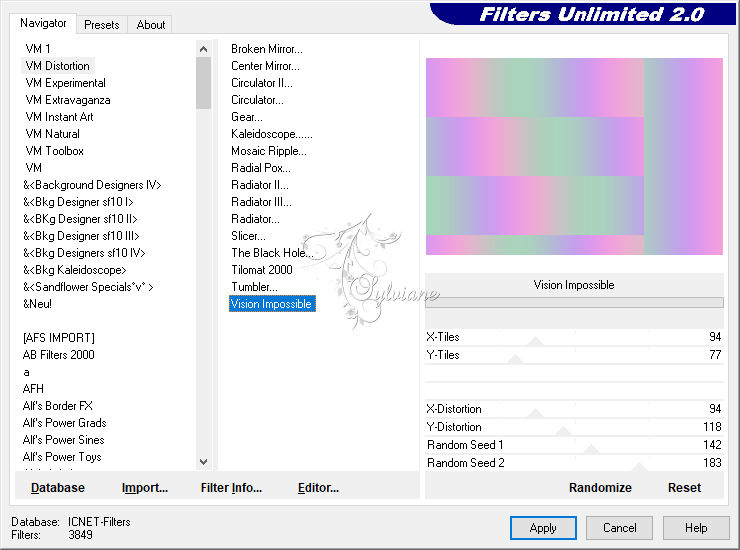Select VM Distortion category
This screenshot has height=550, width=740.
[x=58, y=66]
